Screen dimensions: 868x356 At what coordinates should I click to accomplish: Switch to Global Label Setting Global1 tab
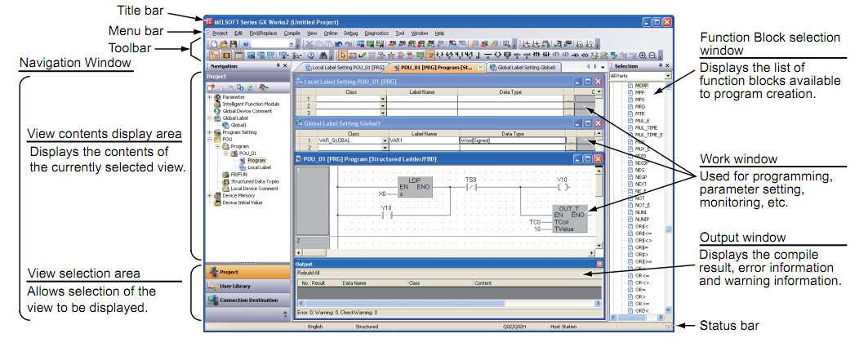pos(525,68)
